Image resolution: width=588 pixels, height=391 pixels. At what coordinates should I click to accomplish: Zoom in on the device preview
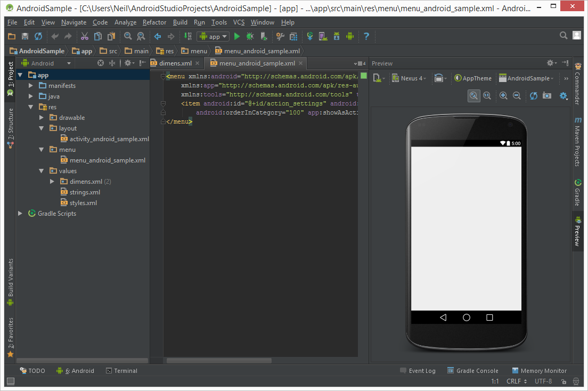pyautogui.click(x=504, y=95)
